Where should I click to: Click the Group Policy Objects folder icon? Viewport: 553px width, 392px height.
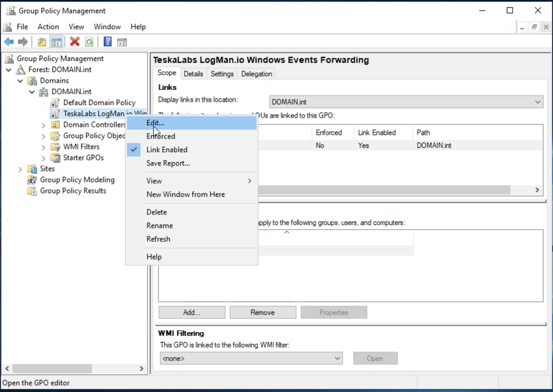click(x=55, y=136)
